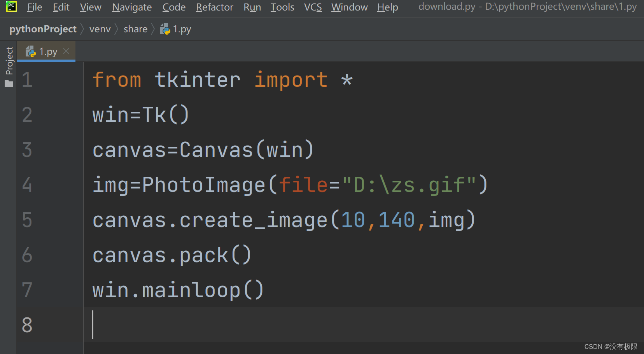Click 'canvas=Canvas(win)' on line 3
644x354 pixels.
point(203,150)
